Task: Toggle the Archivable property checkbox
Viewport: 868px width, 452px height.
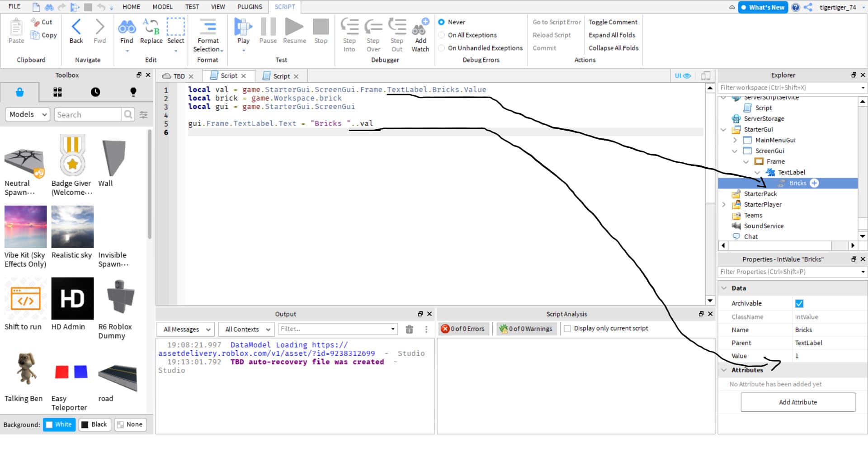Action: point(799,304)
